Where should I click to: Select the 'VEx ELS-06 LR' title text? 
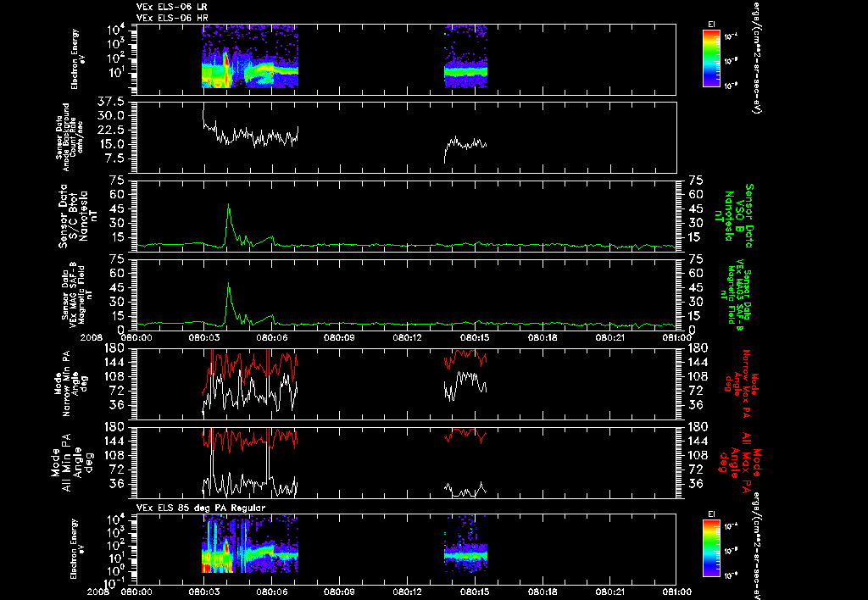(172, 7)
